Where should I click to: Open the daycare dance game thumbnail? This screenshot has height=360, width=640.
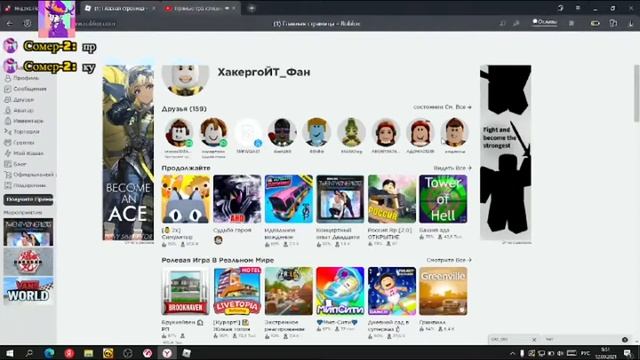[392, 291]
